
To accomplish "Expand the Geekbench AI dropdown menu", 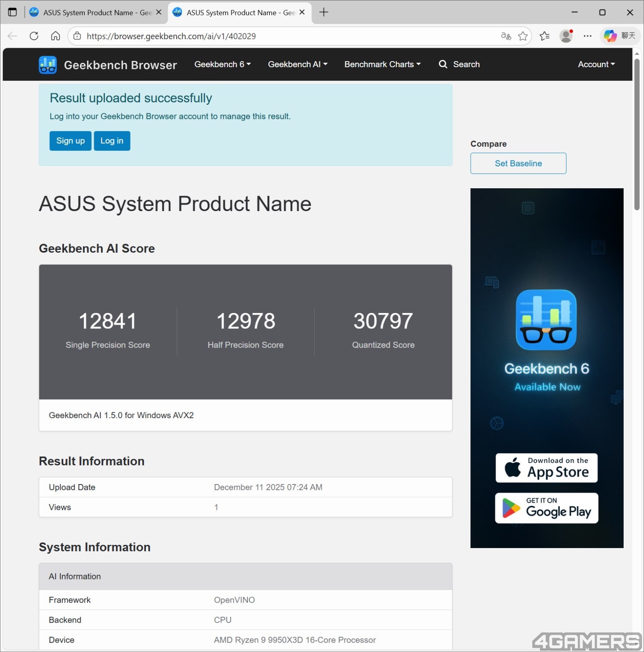I will point(297,64).
